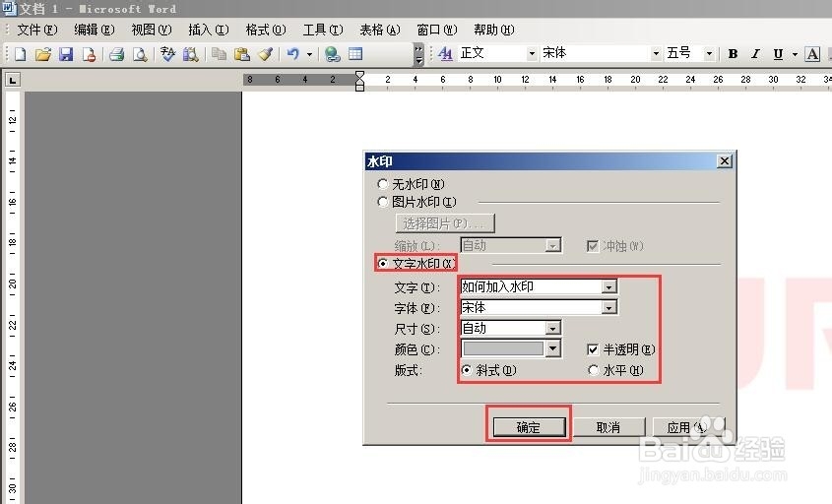Toggle Underline formatting
Viewport: 832px width, 504px height.
pyautogui.click(x=778, y=53)
